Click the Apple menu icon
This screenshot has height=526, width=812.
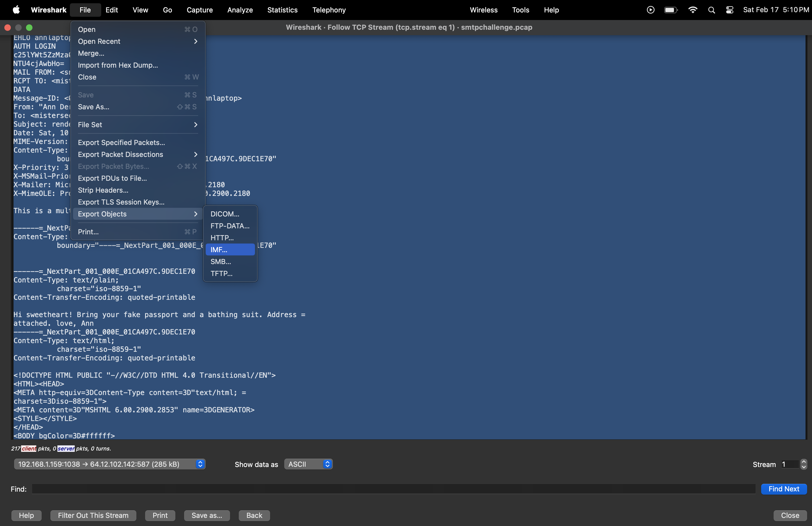pyautogui.click(x=16, y=10)
